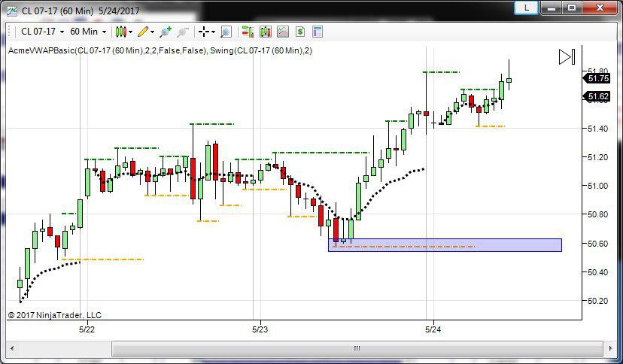The image size is (623, 364).
Task: Open the chart Properties icon
Action: pos(318,32)
